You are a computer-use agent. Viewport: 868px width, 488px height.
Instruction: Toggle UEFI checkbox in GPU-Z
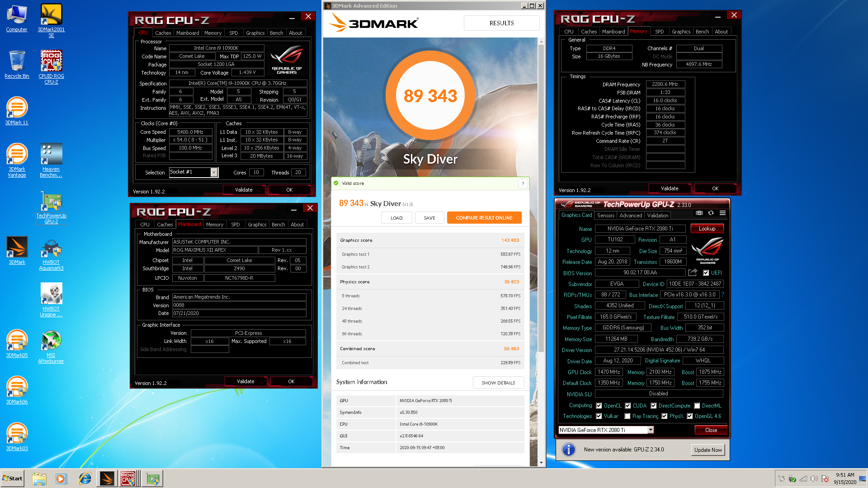[x=706, y=273]
